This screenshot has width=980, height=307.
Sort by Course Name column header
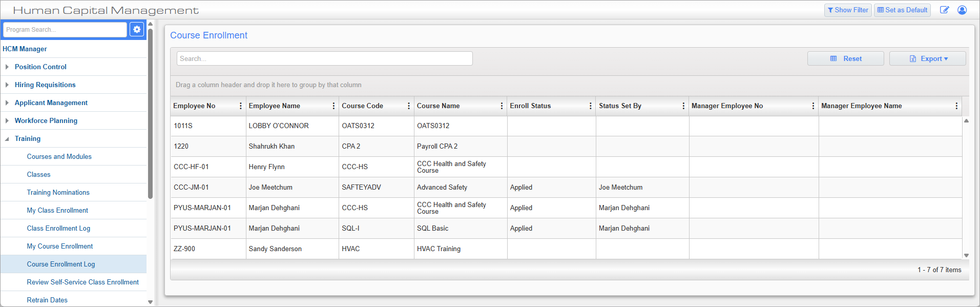(x=438, y=106)
